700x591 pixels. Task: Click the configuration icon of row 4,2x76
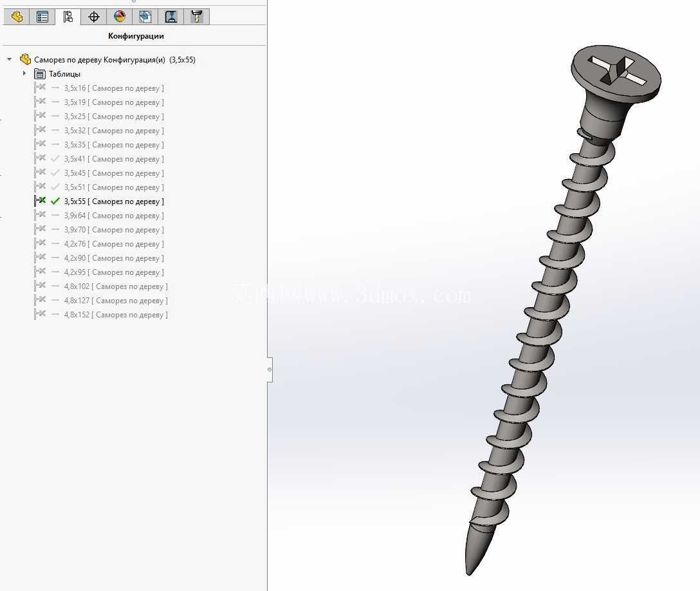(x=40, y=243)
